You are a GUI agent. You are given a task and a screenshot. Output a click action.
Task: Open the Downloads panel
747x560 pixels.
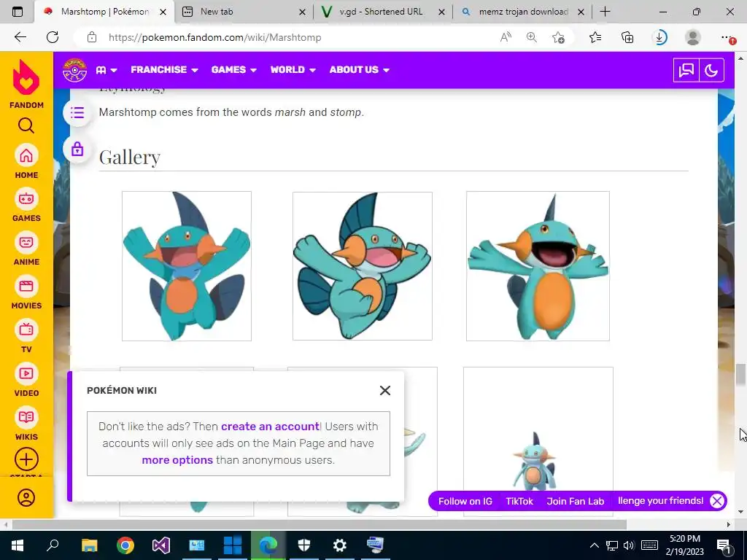[x=659, y=37]
